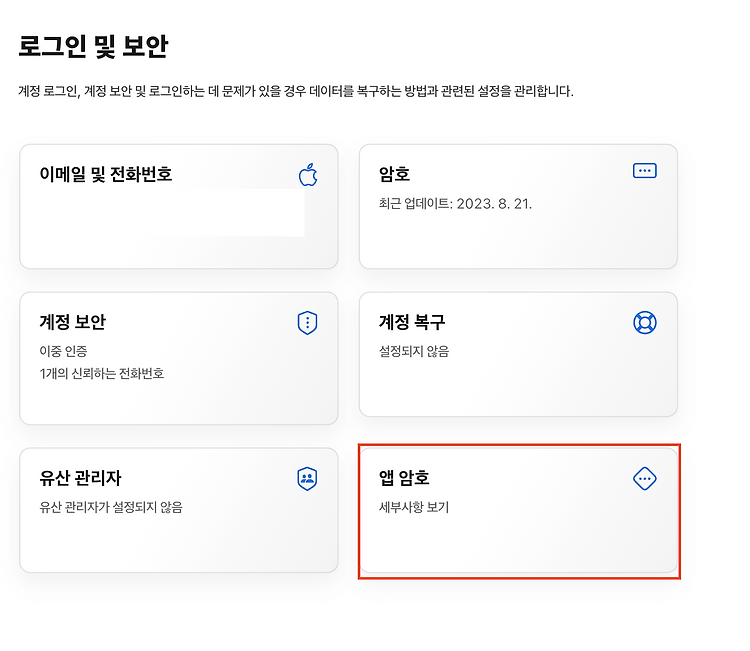Click 1개의 신뢰하는 전화번호 text
Viewport: 750px width, 651px height.
pos(102,374)
